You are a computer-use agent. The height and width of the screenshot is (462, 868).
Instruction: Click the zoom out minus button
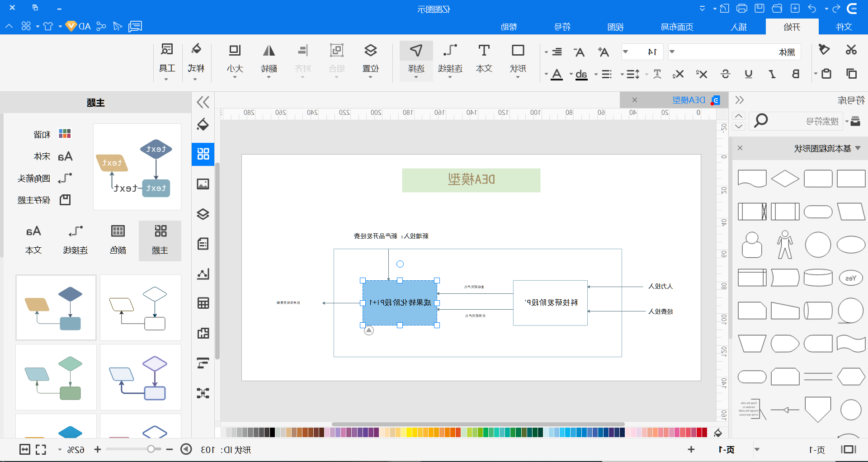pos(170,449)
